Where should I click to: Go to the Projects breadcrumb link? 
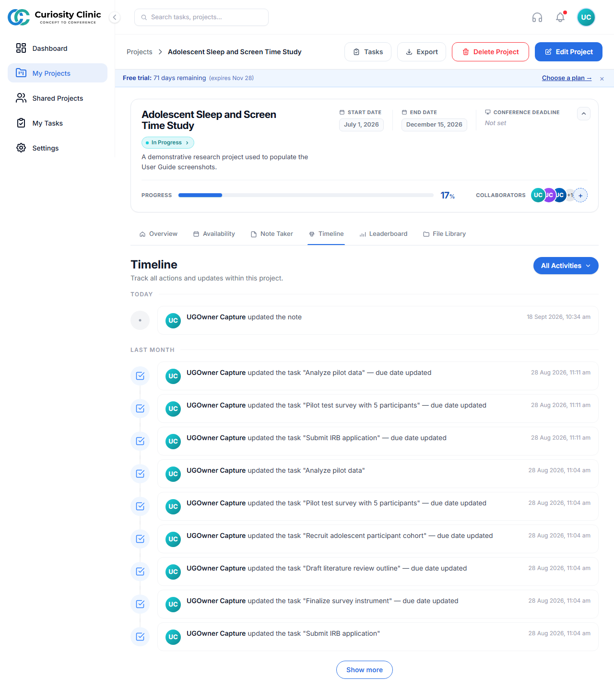[139, 52]
